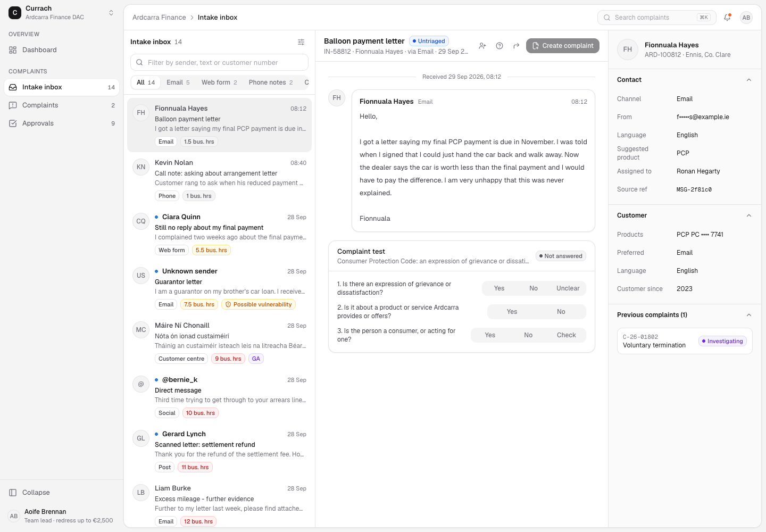This screenshot has width=766, height=532.
Task: Open Ciara Quinn's final payment message
Action: [219, 234]
